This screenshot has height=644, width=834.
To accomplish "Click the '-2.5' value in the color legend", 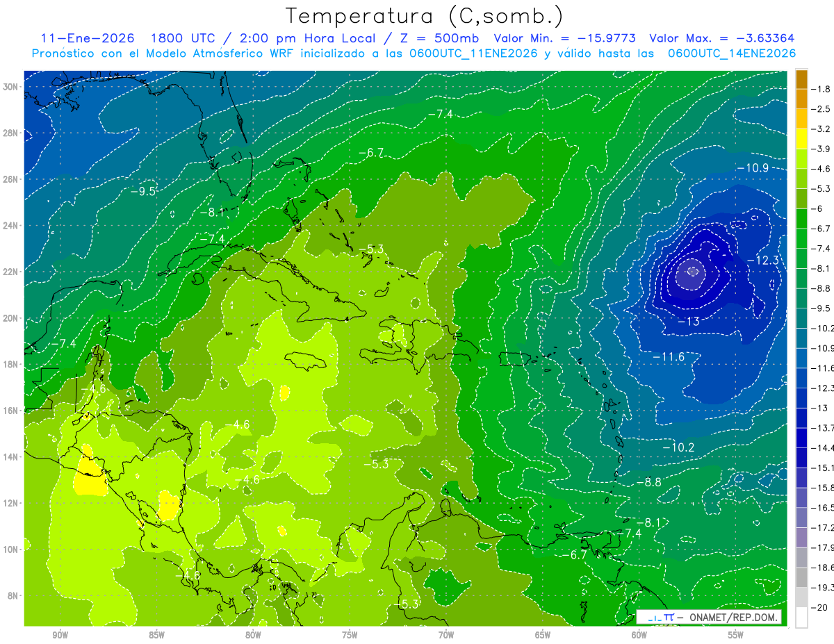I will click(822, 109).
